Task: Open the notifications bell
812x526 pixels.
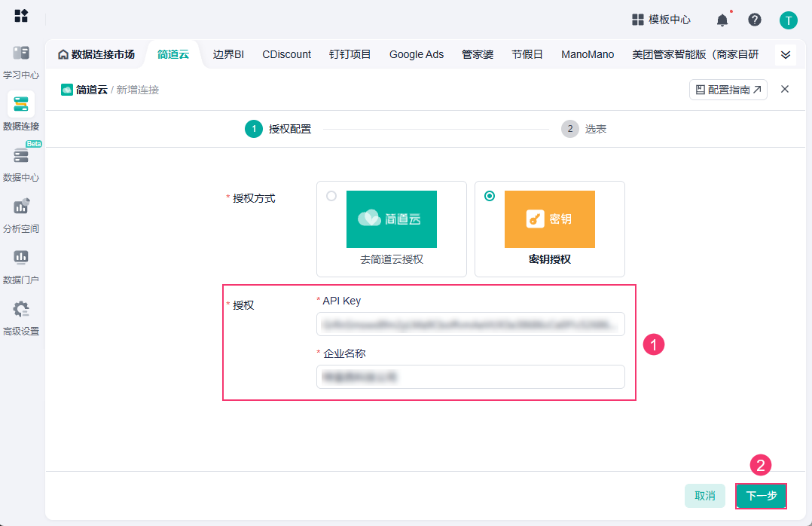Action: point(722,20)
